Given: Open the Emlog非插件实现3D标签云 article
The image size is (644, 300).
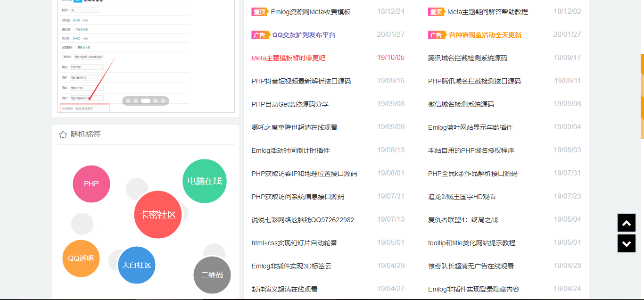Looking at the screenshot, I should pos(291,266).
